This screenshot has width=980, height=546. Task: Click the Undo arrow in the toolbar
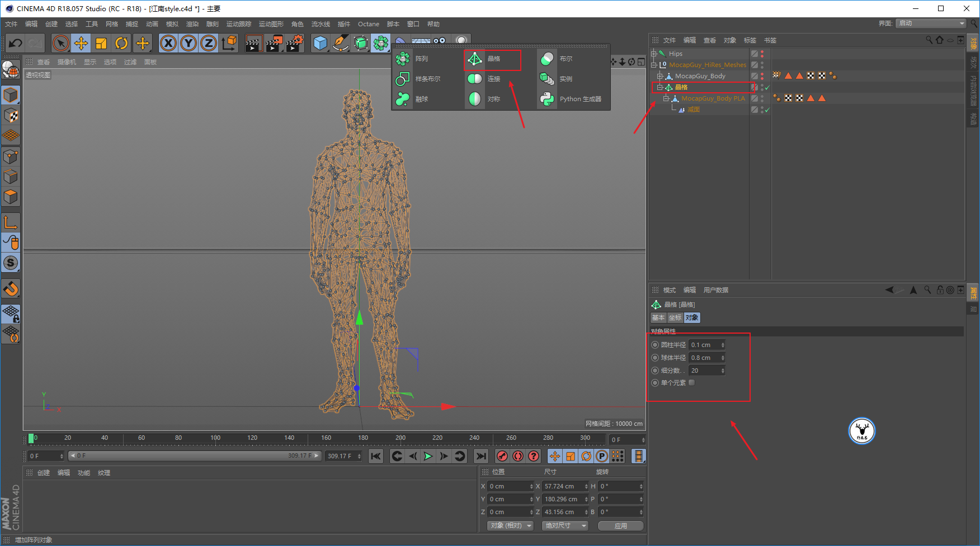(x=15, y=43)
